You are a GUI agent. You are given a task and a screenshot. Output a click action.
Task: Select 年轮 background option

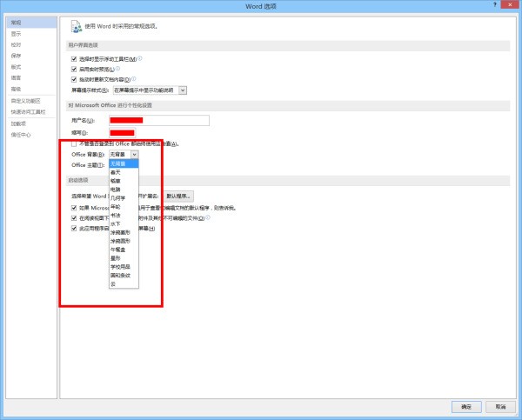click(x=124, y=207)
